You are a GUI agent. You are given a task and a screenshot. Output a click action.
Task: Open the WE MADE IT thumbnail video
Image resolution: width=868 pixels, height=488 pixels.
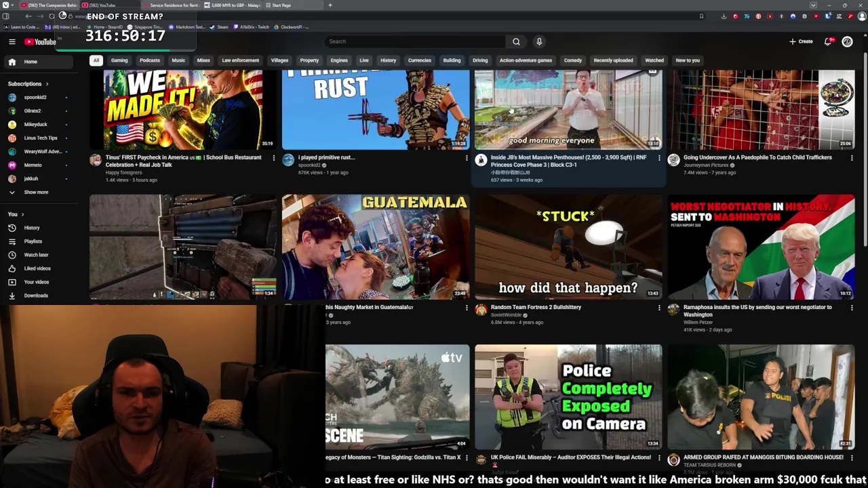[x=183, y=109]
